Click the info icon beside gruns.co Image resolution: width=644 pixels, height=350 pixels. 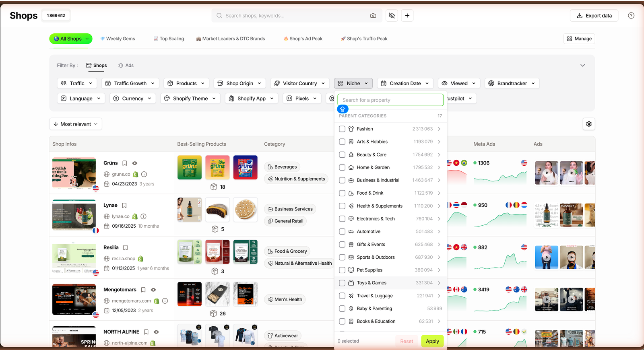pyautogui.click(x=144, y=174)
